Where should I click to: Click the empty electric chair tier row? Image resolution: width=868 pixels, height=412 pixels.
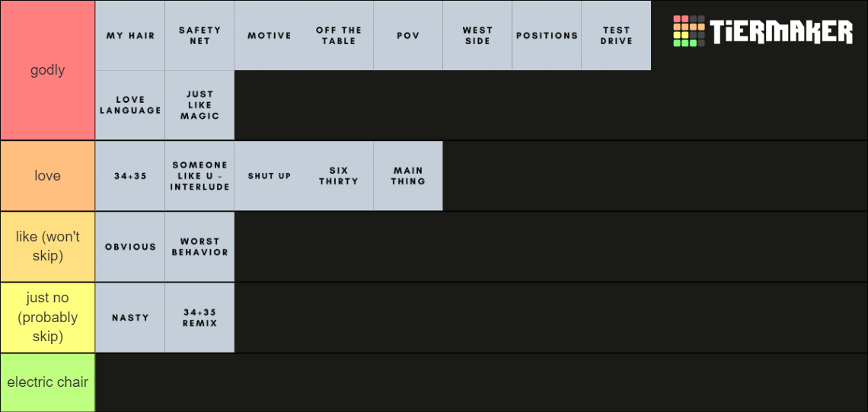click(482, 382)
